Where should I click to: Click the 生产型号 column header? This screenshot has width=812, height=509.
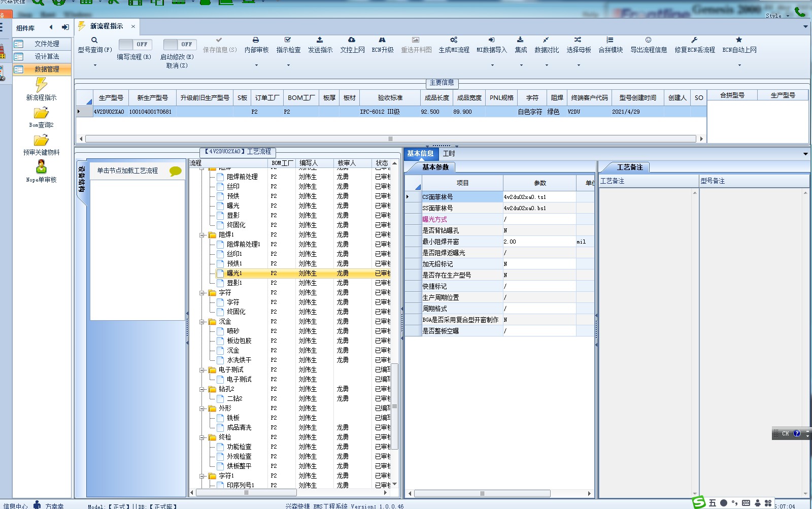click(x=111, y=98)
